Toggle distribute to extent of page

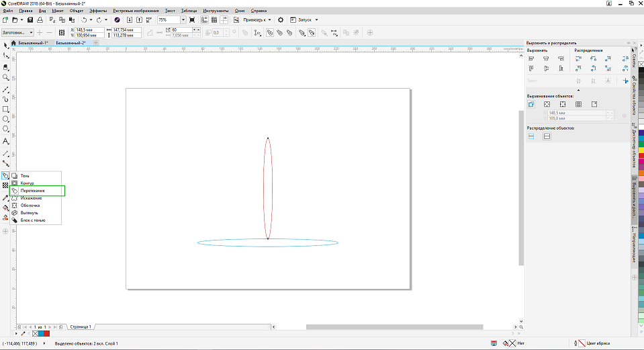547,136
